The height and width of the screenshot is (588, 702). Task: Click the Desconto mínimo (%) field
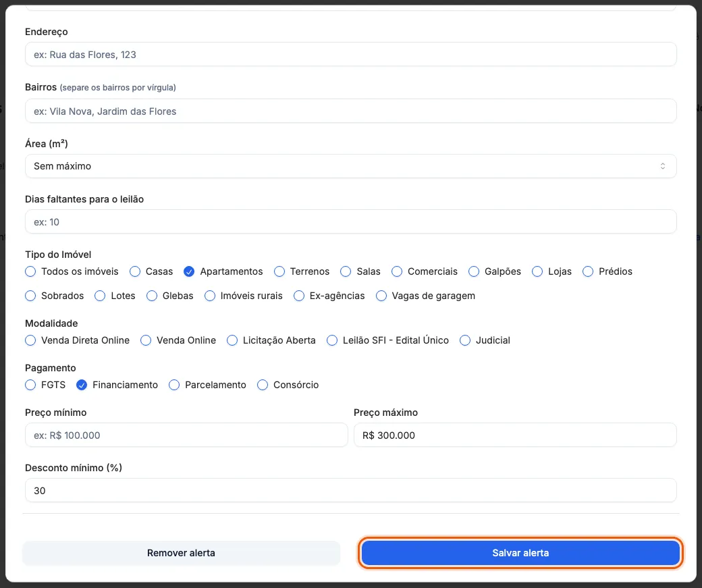click(350, 490)
